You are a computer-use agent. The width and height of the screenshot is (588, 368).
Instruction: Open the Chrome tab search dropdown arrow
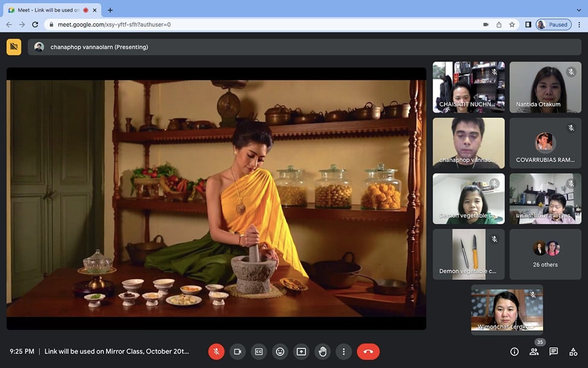579,10
